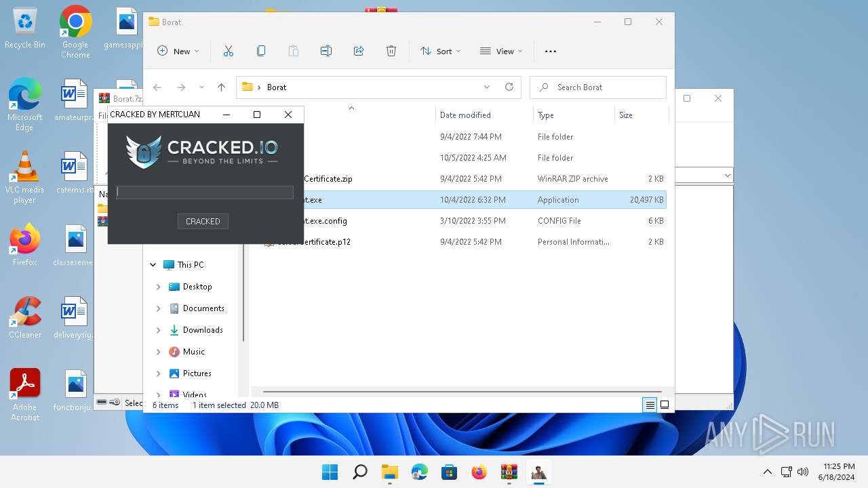Open CCleaner desktop shortcut

click(x=25, y=318)
